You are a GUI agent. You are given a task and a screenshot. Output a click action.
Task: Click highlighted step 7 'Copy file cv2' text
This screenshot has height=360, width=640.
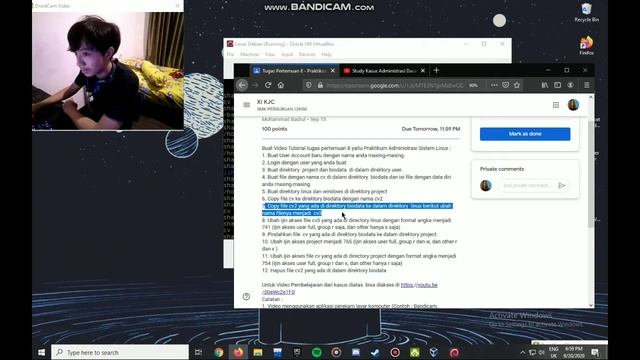pyautogui.click(x=357, y=209)
